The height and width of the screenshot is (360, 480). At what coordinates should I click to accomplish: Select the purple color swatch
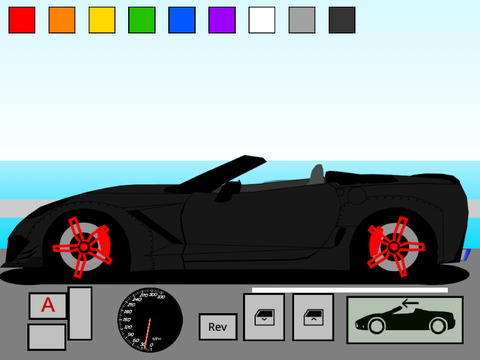point(222,20)
